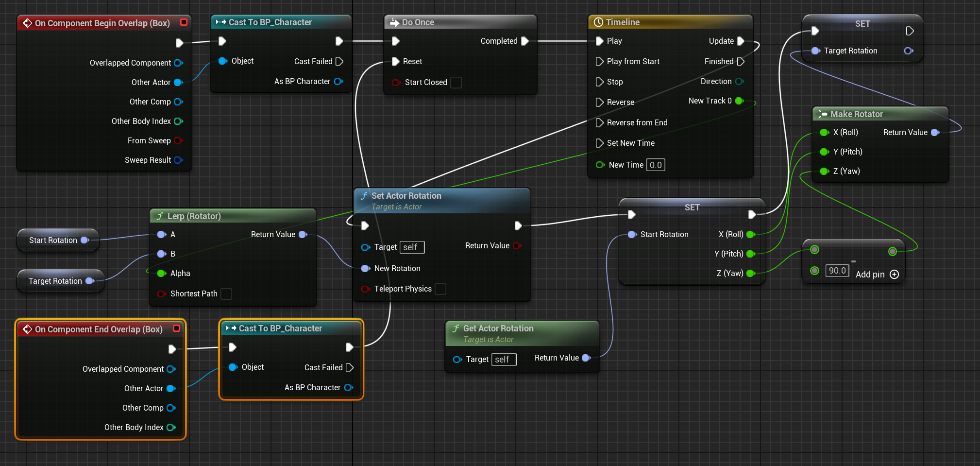Click the Start Rotation SET node's Z (Yaw) pin

click(750, 274)
